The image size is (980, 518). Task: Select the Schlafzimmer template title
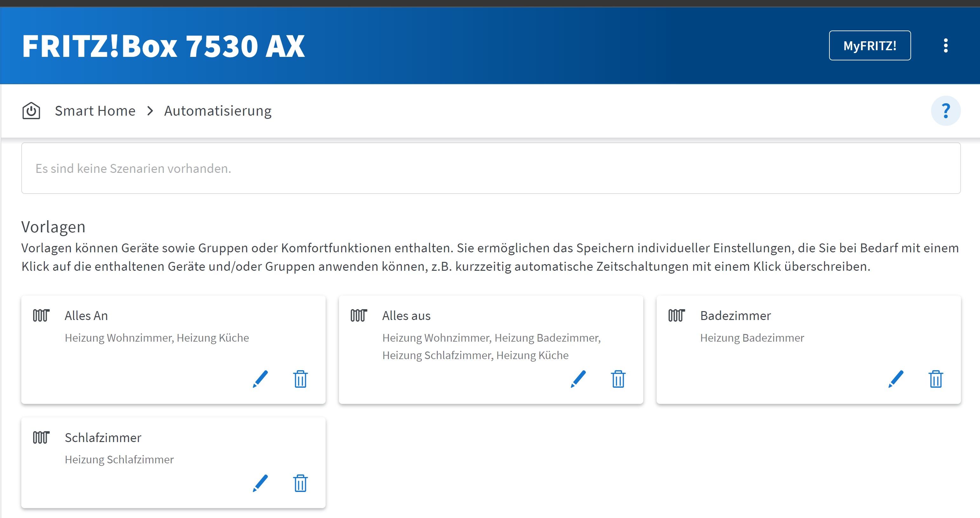103,437
